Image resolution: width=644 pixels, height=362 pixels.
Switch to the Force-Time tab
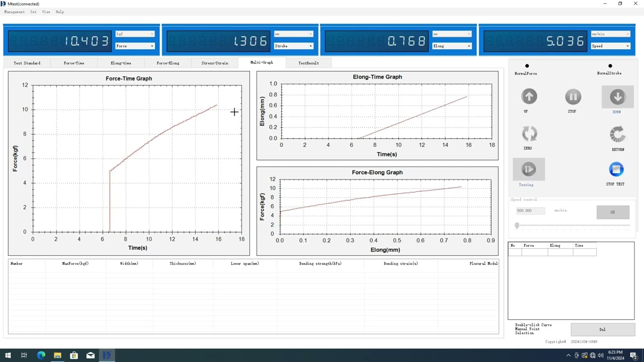tap(74, 63)
